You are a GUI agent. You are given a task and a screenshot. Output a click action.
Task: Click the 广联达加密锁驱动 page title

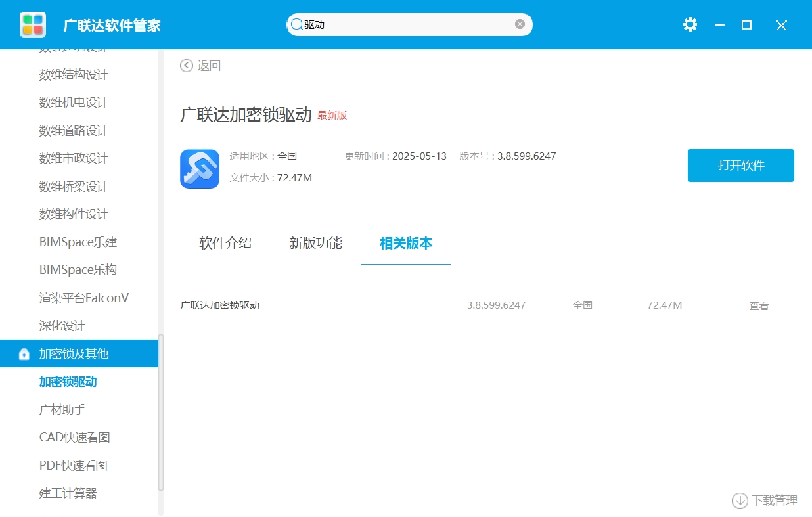pyautogui.click(x=246, y=115)
